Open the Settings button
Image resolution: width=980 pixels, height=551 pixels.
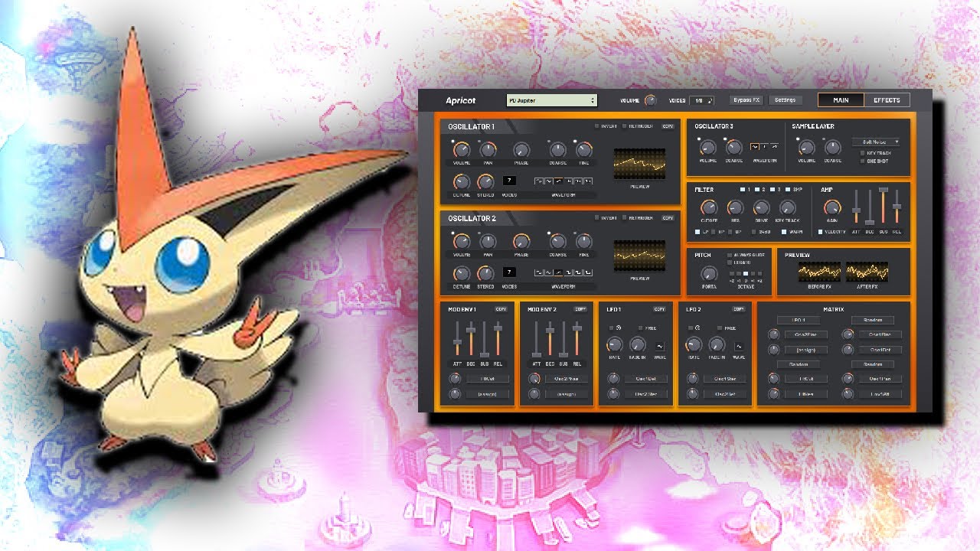coord(785,100)
